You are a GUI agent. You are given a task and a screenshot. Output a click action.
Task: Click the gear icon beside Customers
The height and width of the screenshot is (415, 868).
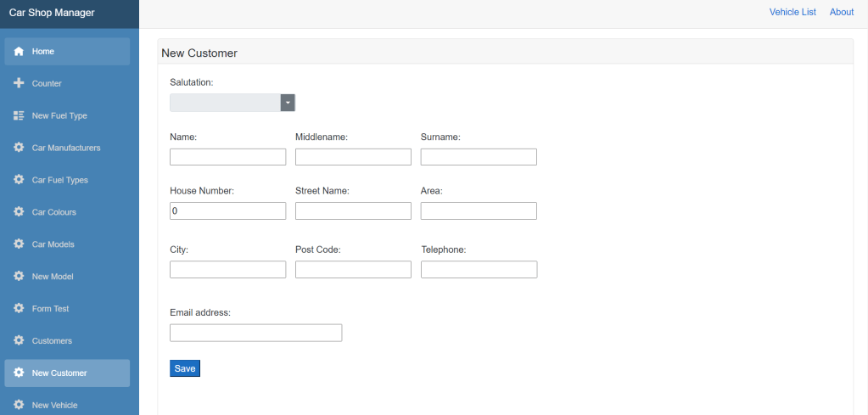(x=19, y=340)
